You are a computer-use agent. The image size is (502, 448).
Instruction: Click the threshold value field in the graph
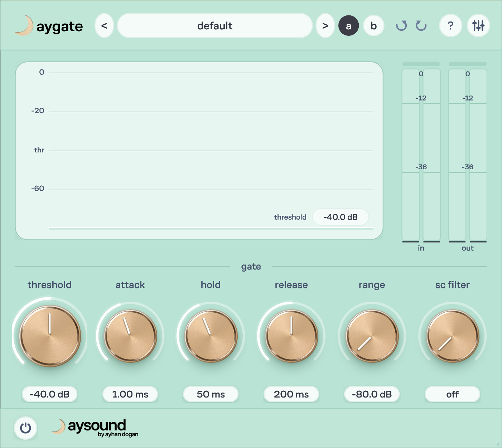(x=341, y=217)
